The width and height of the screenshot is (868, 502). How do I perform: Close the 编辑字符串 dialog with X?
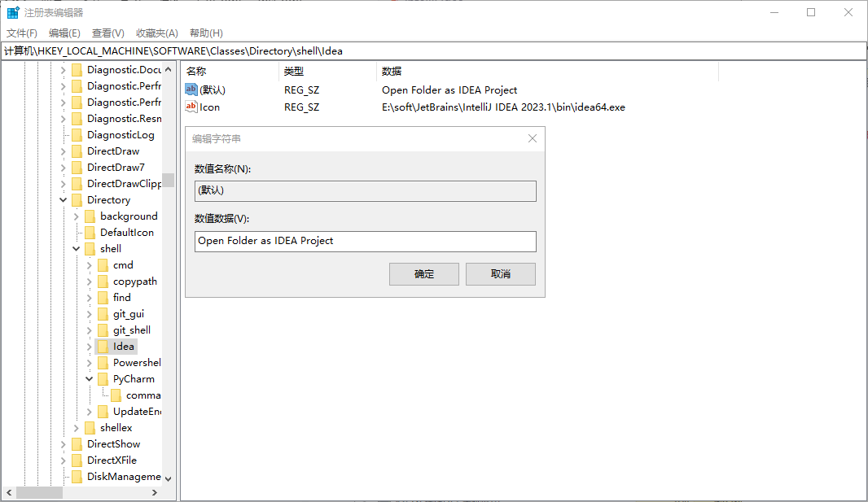click(533, 138)
